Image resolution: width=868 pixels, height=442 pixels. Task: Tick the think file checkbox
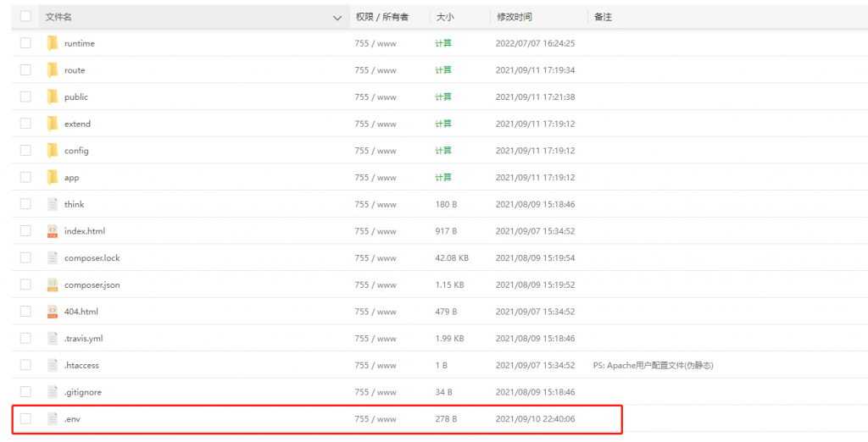click(25, 203)
